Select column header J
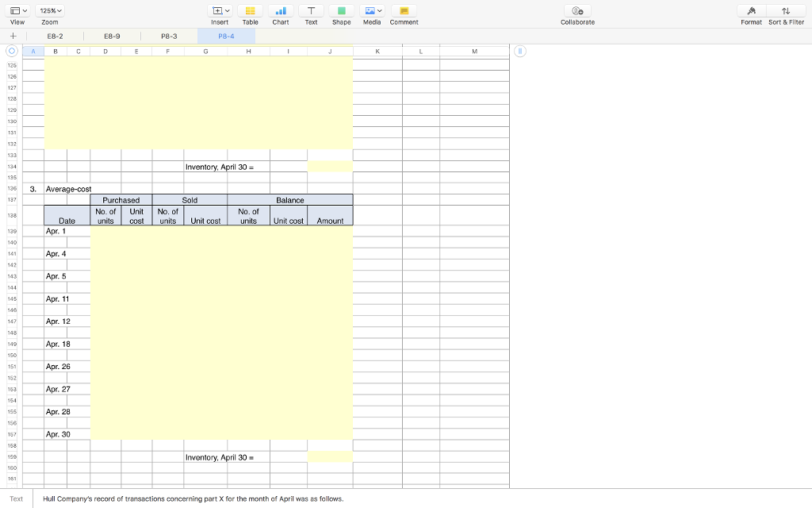Image resolution: width=812 pixels, height=508 pixels. (331, 50)
